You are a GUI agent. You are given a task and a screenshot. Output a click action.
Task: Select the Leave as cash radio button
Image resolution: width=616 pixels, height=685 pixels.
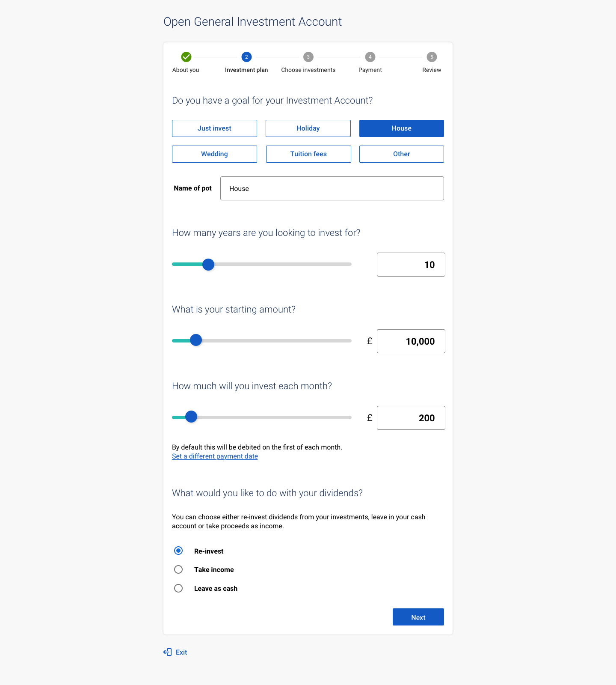click(x=178, y=588)
